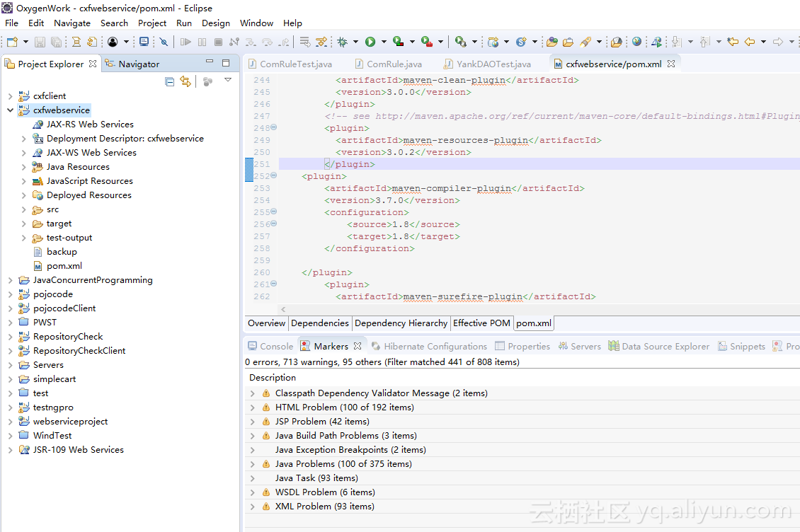Close the cxfwebservice/pom.xml editor tab
The image size is (800, 532).
click(x=671, y=64)
